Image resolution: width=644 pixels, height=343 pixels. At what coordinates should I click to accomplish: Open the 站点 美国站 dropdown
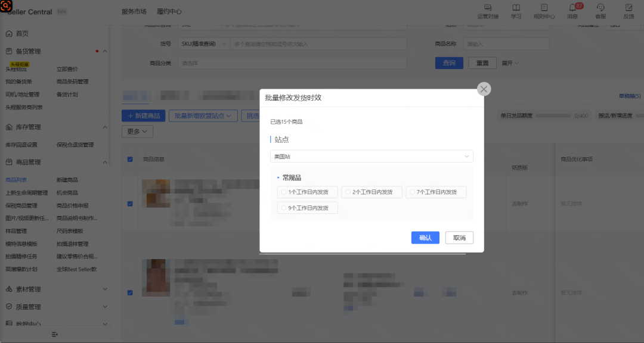click(x=371, y=157)
